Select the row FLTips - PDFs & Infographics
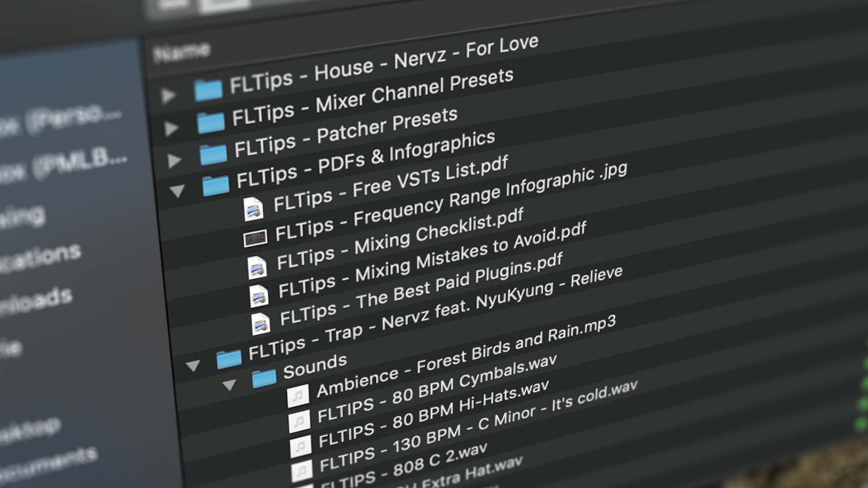This screenshot has height=488, width=868. click(x=366, y=160)
